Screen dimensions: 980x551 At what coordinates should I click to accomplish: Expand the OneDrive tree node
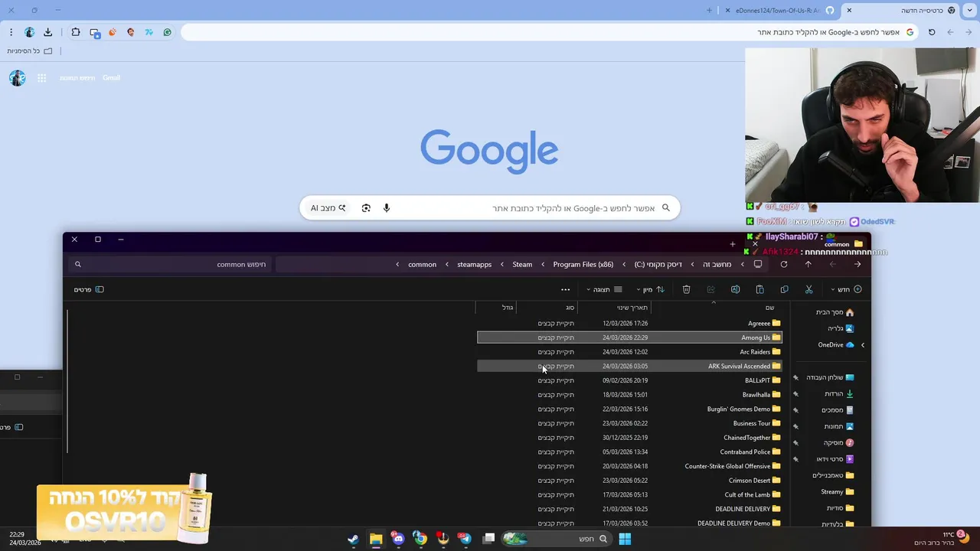(x=862, y=345)
